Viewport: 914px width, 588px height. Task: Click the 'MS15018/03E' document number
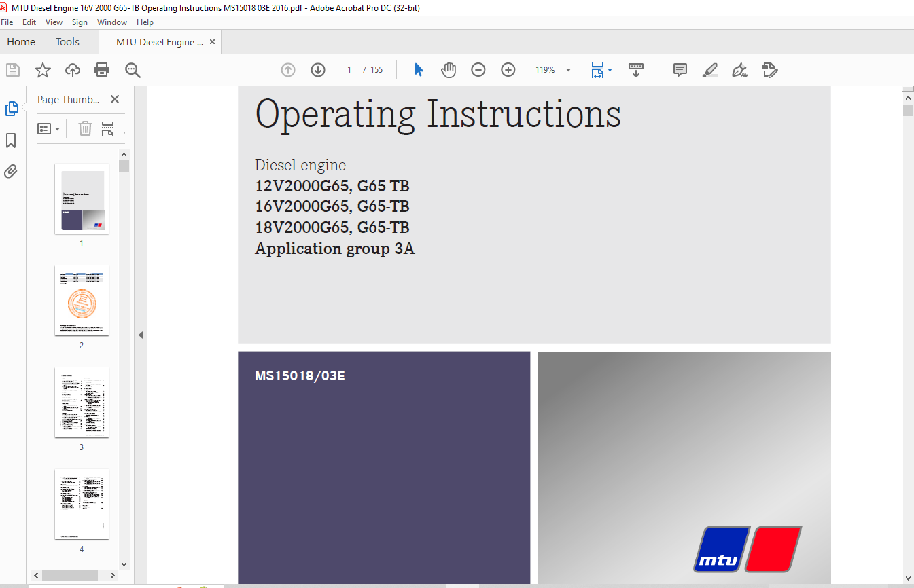300,375
